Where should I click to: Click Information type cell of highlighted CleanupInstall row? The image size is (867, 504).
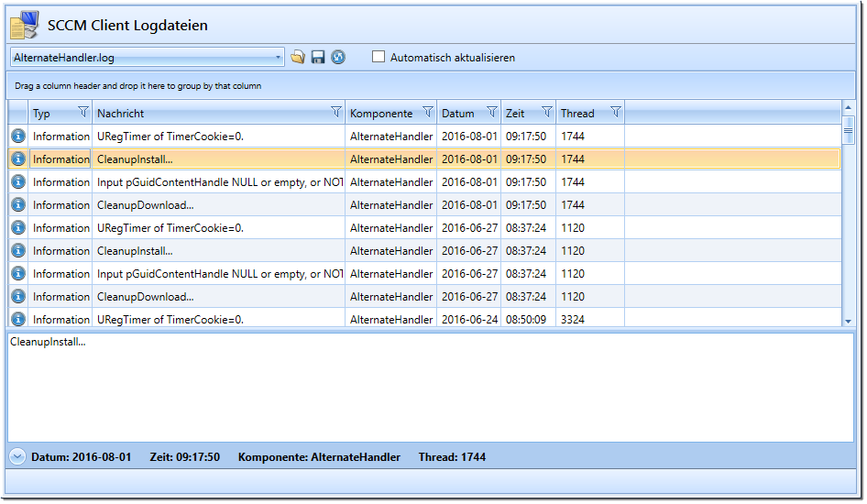[60, 159]
